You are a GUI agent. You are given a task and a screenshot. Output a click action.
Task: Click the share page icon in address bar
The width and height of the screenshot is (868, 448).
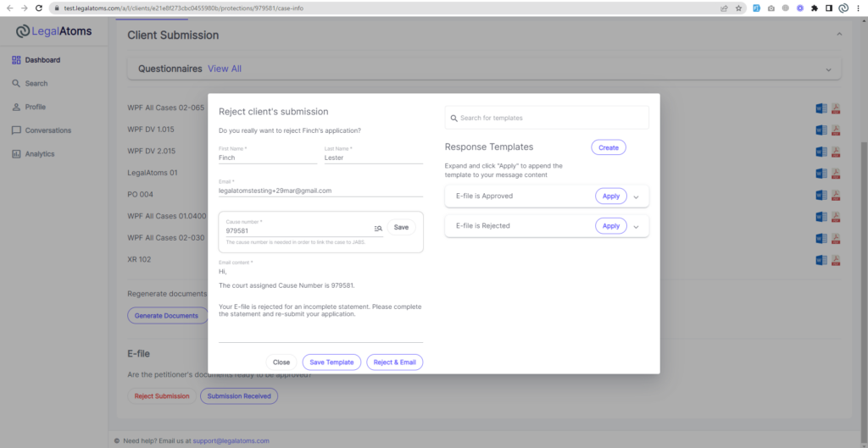[724, 8]
